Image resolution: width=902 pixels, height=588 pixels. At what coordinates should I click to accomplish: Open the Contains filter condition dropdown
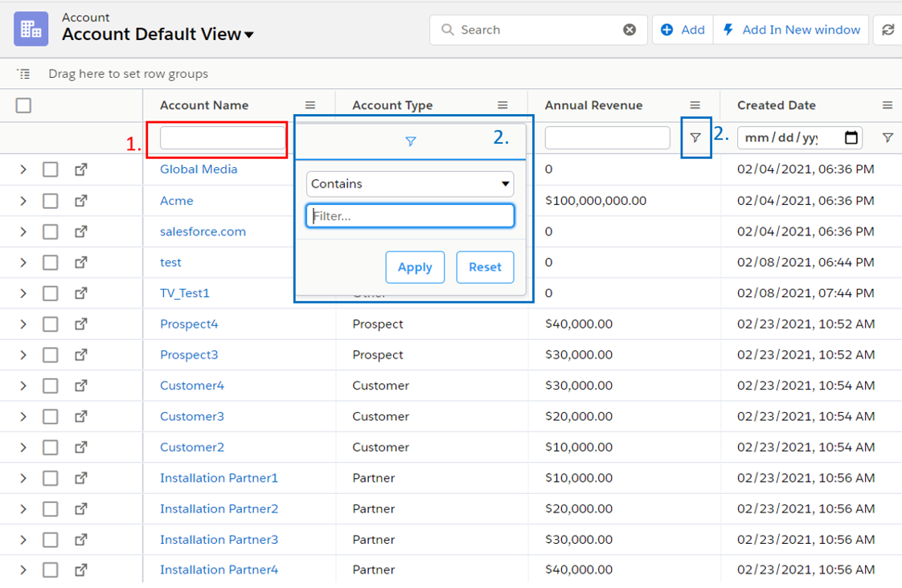pos(410,184)
